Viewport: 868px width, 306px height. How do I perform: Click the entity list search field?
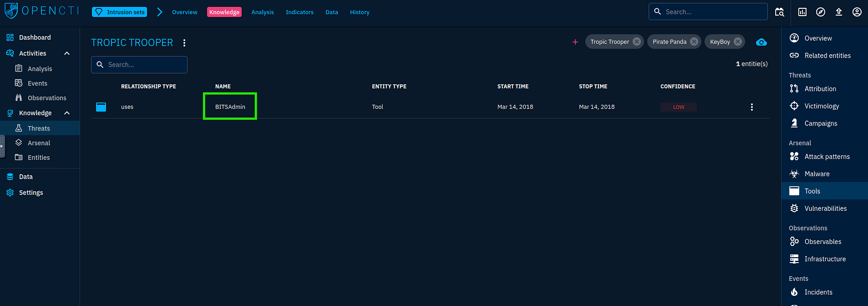139,64
